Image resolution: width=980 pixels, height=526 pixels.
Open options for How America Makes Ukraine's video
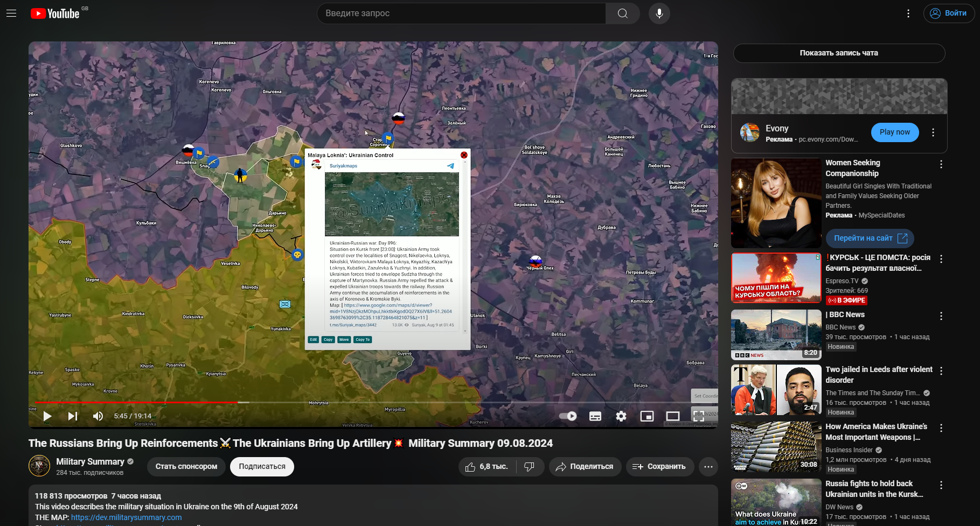tap(941, 428)
